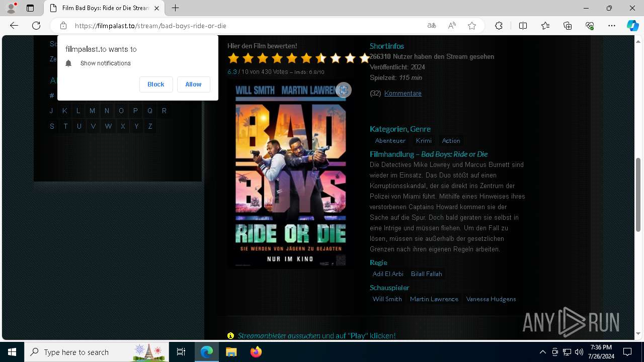This screenshot has width=644, height=362.
Task: Filter movies by letter O
Action: coord(121,111)
